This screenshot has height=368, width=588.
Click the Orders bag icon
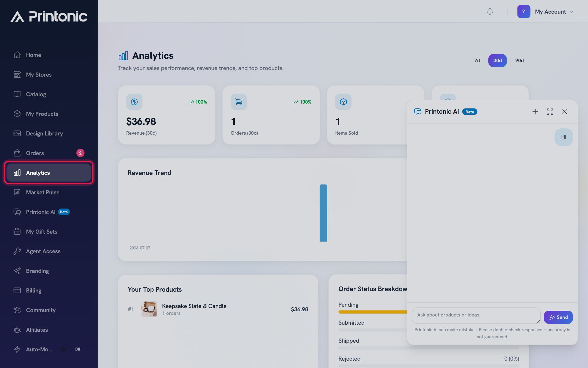pyautogui.click(x=17, y=153)
